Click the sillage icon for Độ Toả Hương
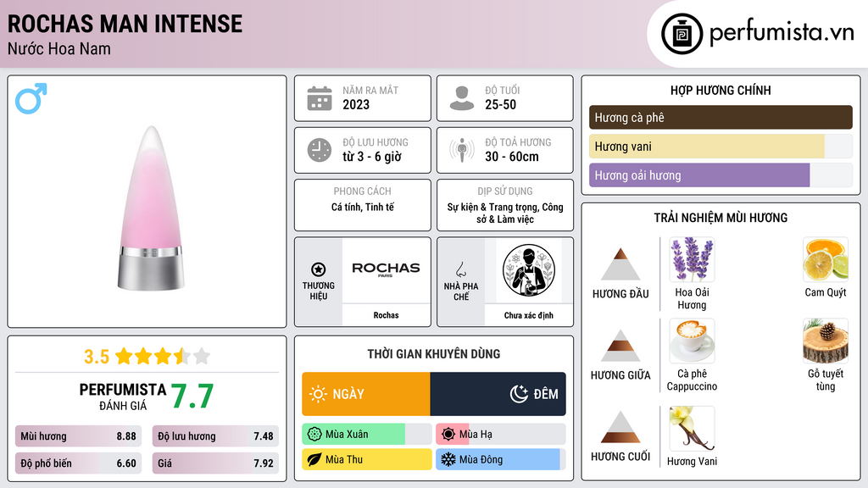This screenshot has height=488, width=868. point(462,150)
